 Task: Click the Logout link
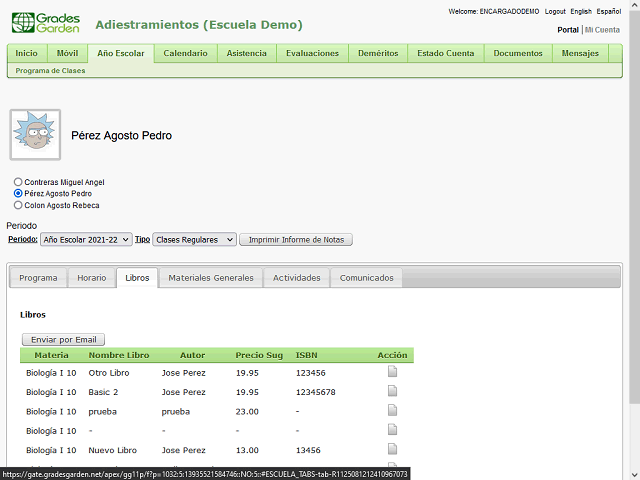point(555,11)
